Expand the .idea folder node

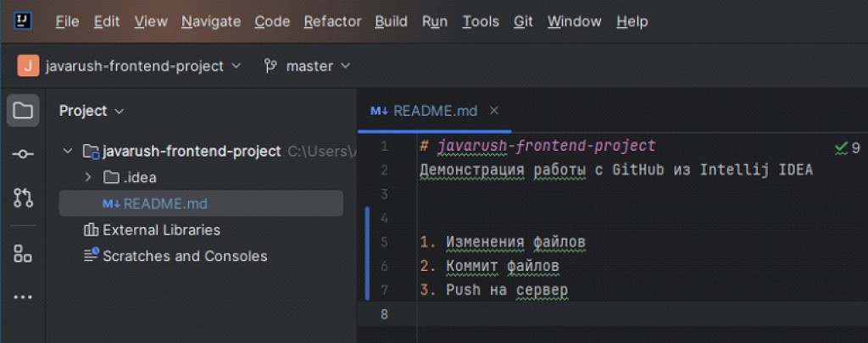(x=87, y=177)
